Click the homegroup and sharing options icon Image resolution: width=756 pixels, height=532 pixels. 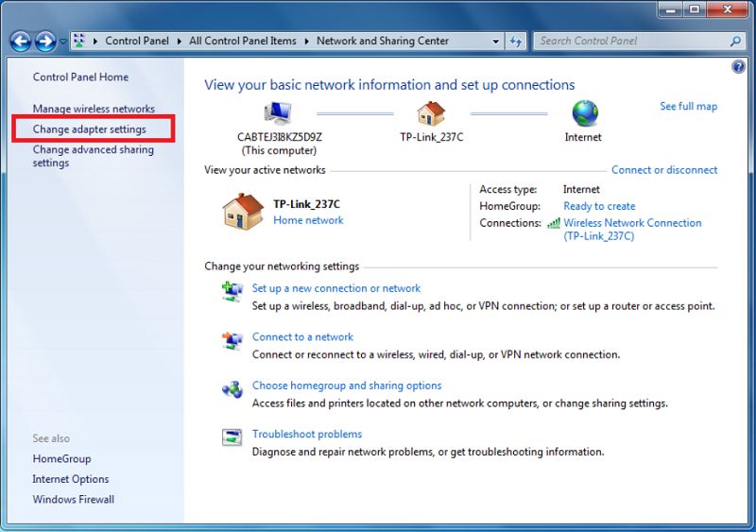[x=232, y=388]
